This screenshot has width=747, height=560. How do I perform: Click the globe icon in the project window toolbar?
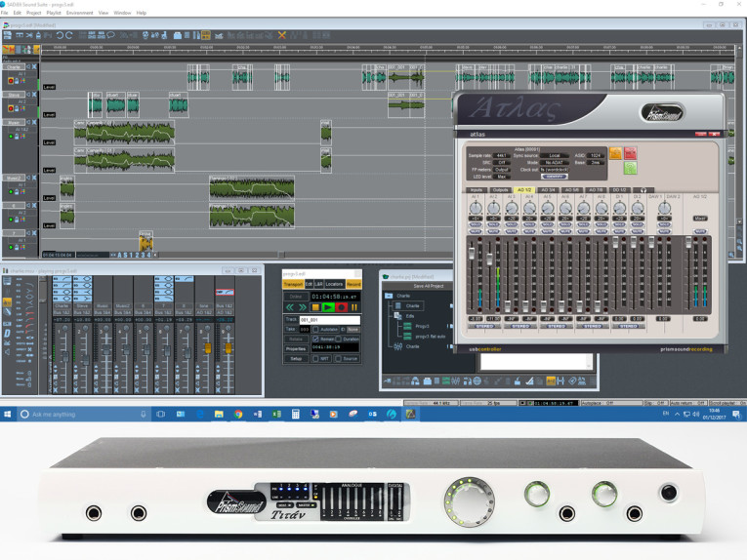[477, 381]
